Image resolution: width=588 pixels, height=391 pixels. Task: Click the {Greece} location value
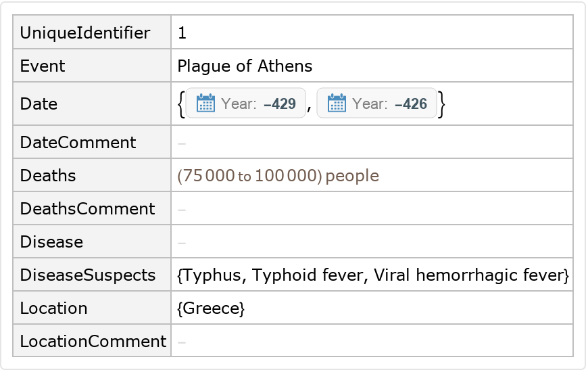210,308
